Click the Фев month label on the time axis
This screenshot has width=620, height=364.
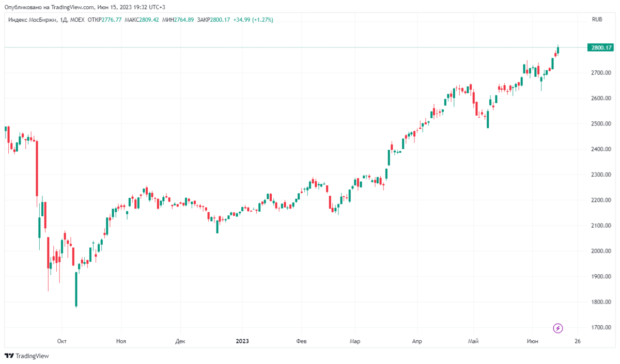point(302,341)
